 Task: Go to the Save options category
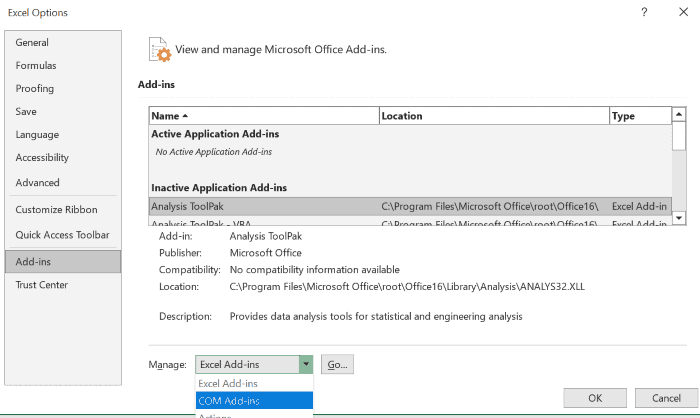click(x=63, y=112)
